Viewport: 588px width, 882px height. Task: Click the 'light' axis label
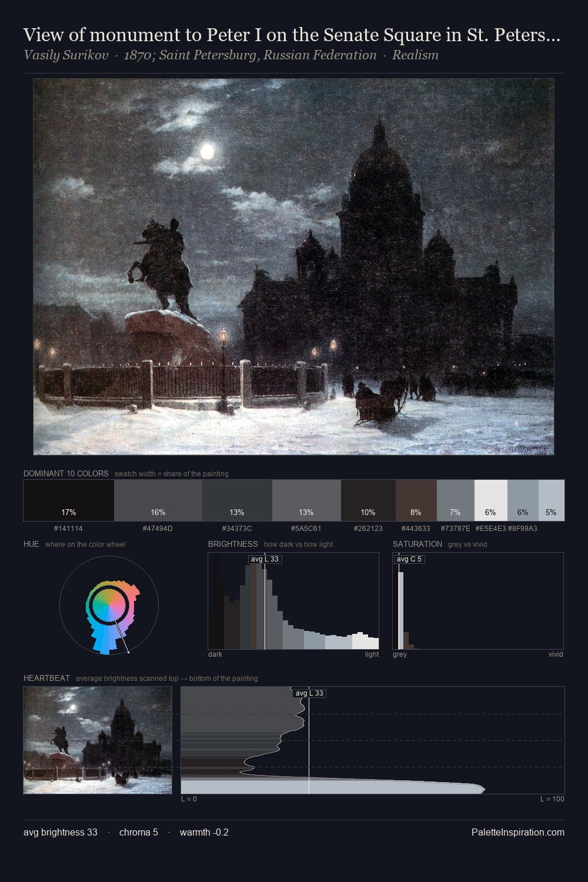coord(372,654)
